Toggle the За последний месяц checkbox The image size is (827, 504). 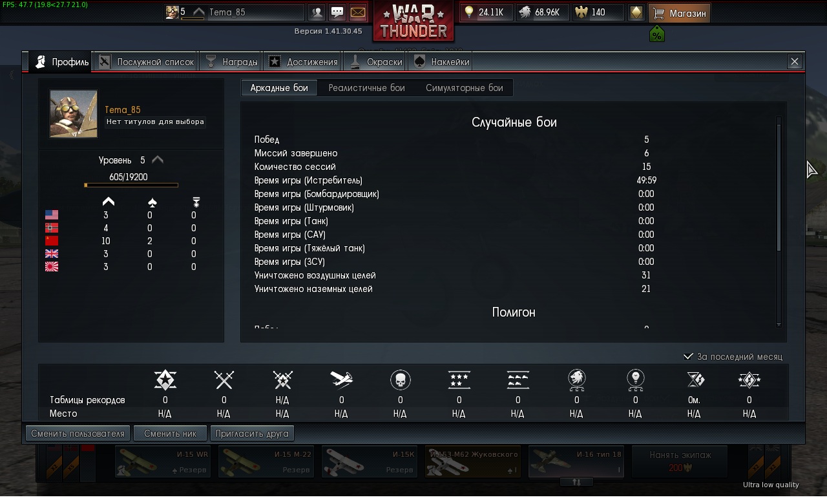(x=688, y=357)
